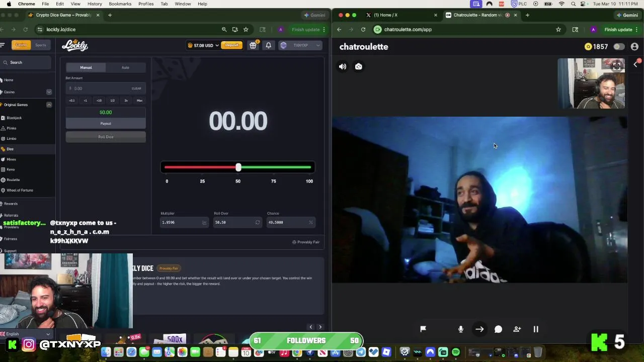Open Lockly notifications bell
Image resolution: width=644 pixels, height=362 pixels.
tap(269, 45)
